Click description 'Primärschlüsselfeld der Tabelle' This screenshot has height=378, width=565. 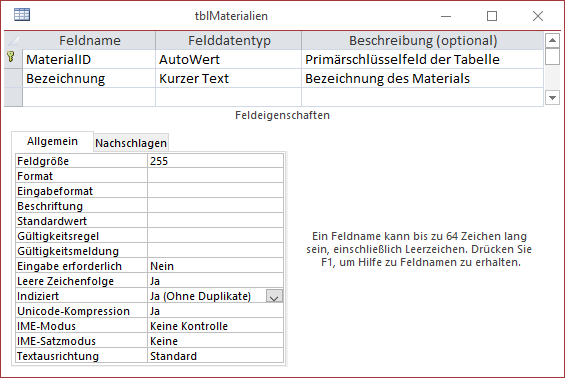[422, 59]
